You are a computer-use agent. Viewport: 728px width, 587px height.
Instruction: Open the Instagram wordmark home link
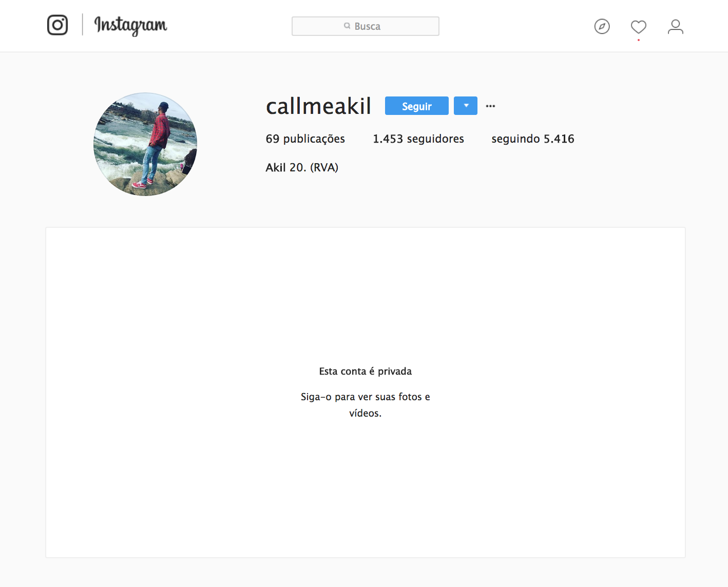[130, 26]
